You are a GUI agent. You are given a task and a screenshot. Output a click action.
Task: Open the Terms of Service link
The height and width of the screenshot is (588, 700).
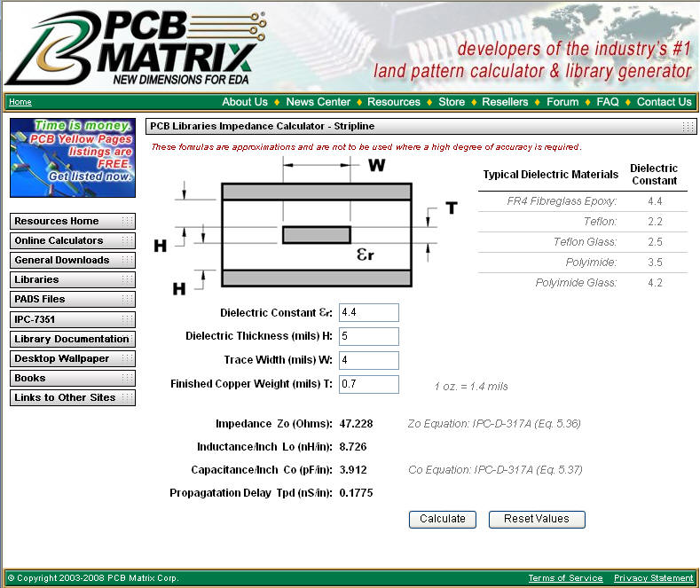[565, 578]
